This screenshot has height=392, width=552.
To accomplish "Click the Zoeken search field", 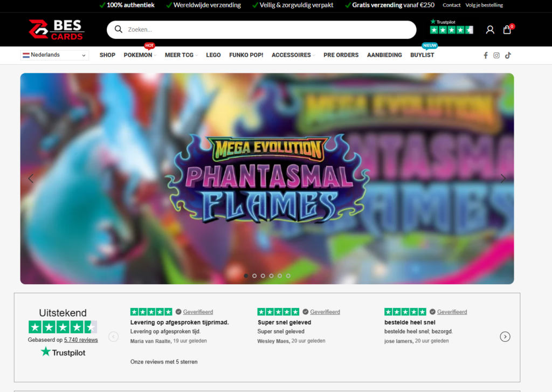I will 261,30.
